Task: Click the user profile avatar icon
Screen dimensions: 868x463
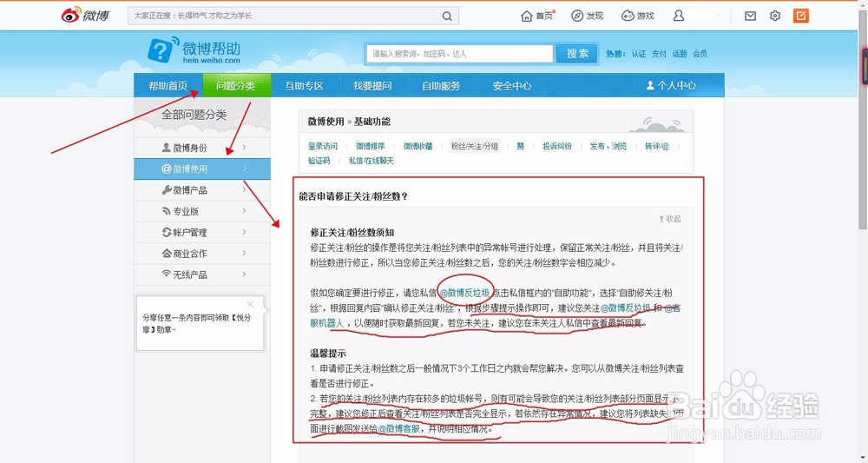Action: coord(679,16)
